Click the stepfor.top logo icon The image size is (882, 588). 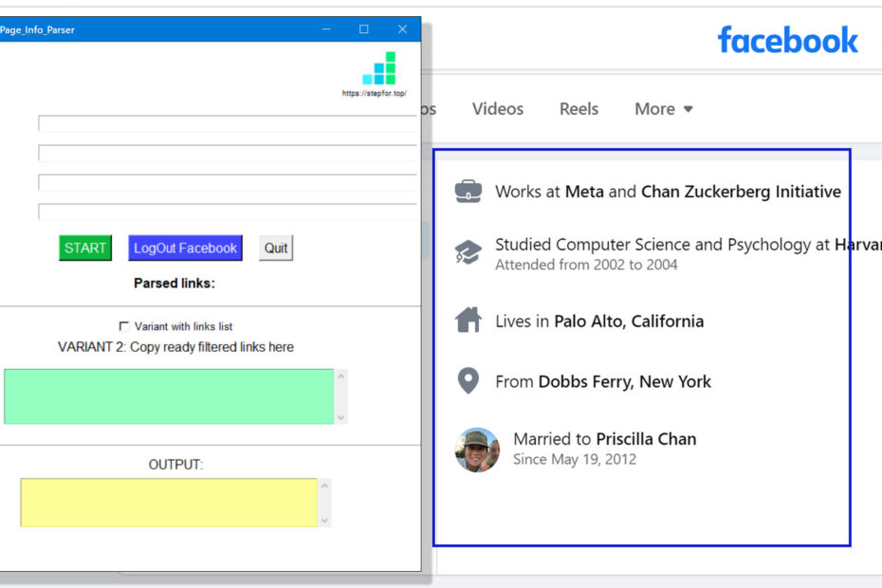click(379, 68)
